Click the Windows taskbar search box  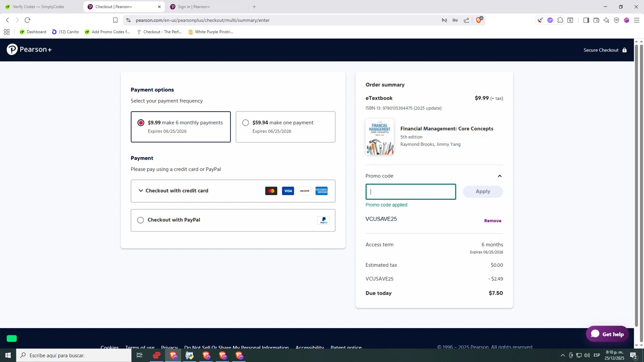[x=74, y=355]
